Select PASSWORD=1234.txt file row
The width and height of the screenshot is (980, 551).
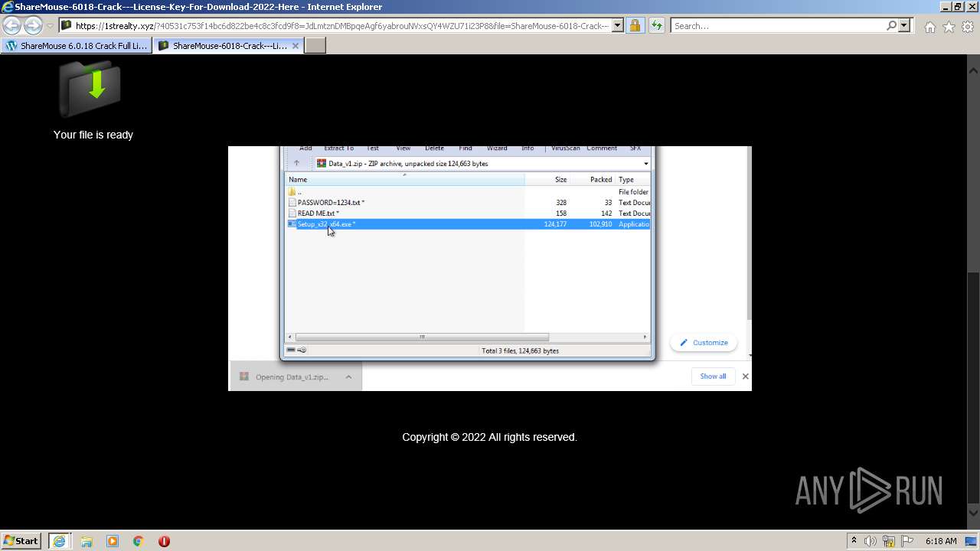tap(468, 203)
